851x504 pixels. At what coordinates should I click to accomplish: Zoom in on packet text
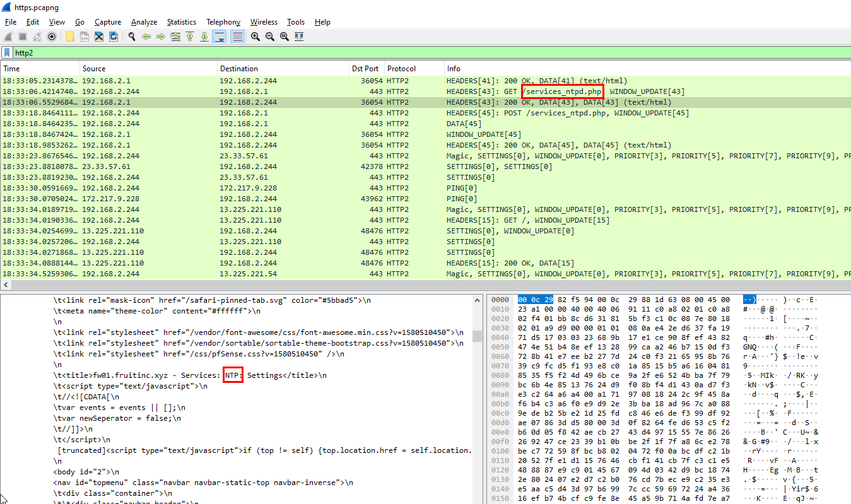pyautogui.click(x=255, y=37)
